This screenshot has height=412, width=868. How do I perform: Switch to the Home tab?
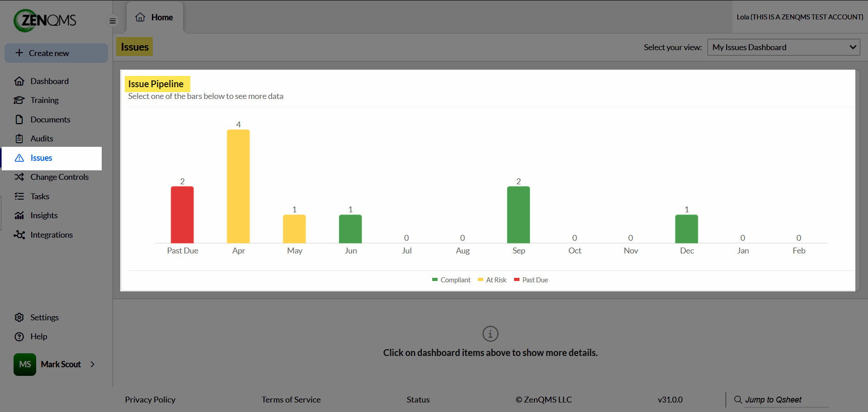click(x=155, y=18)
